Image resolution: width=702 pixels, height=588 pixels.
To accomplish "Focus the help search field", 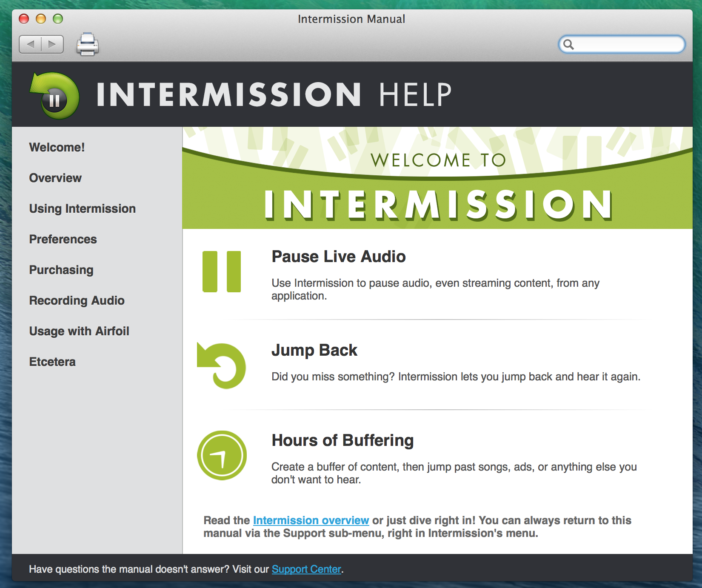I will coord(622,44).
